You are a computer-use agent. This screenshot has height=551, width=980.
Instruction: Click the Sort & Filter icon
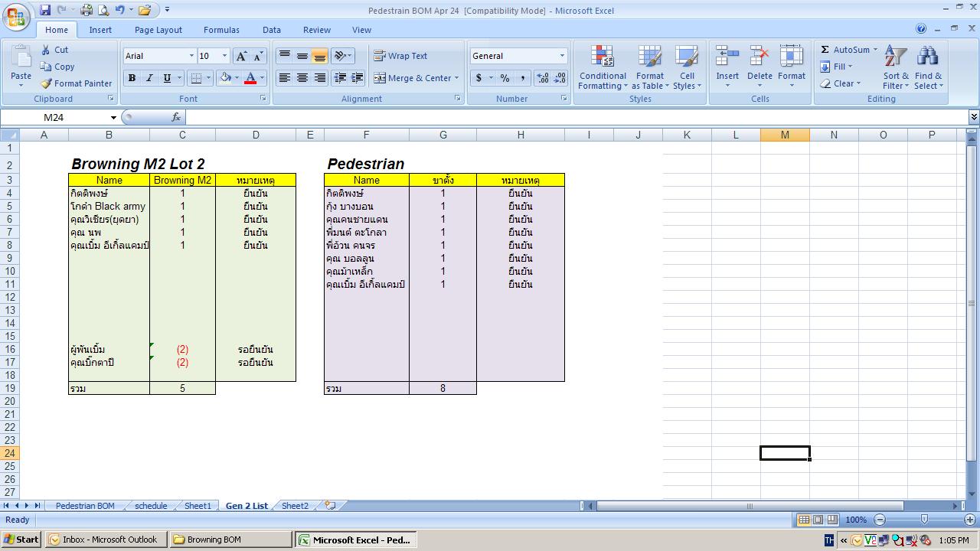pos(895,57)
